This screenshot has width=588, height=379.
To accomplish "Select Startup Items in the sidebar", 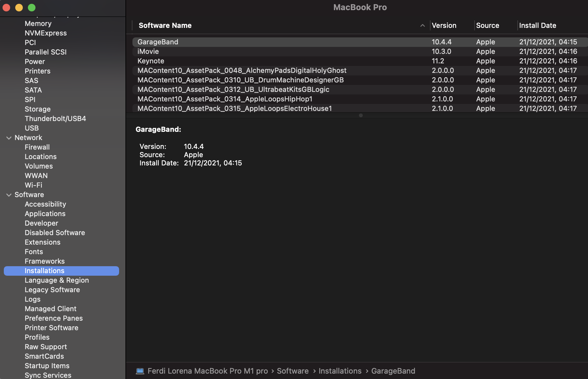I will (x=47, y=366).
